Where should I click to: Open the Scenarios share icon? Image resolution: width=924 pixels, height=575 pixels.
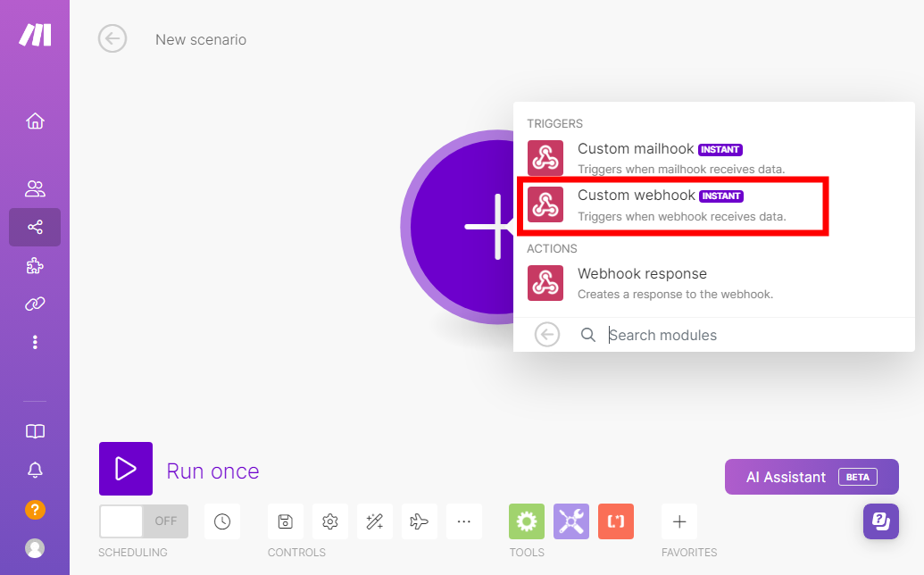click(35, 227)
